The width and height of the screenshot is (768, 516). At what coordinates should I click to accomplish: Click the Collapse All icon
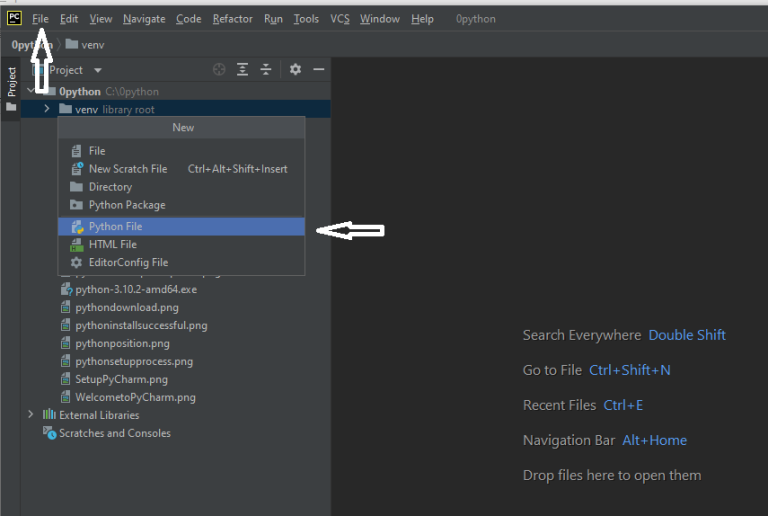[265, 70]
